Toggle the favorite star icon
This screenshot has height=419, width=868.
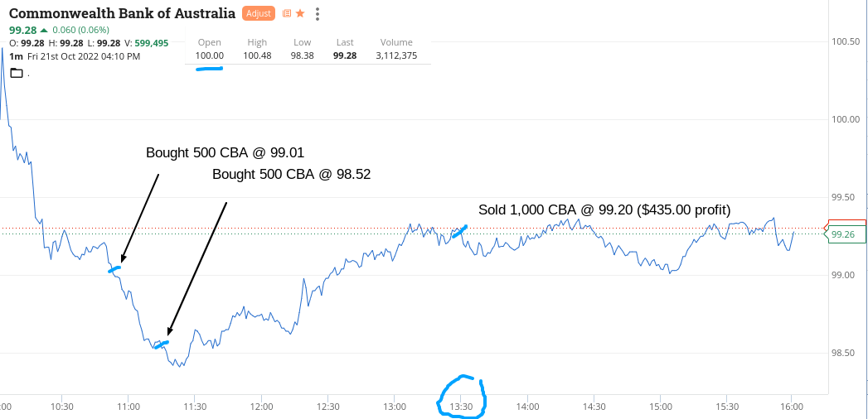click(x=300, y=13)
